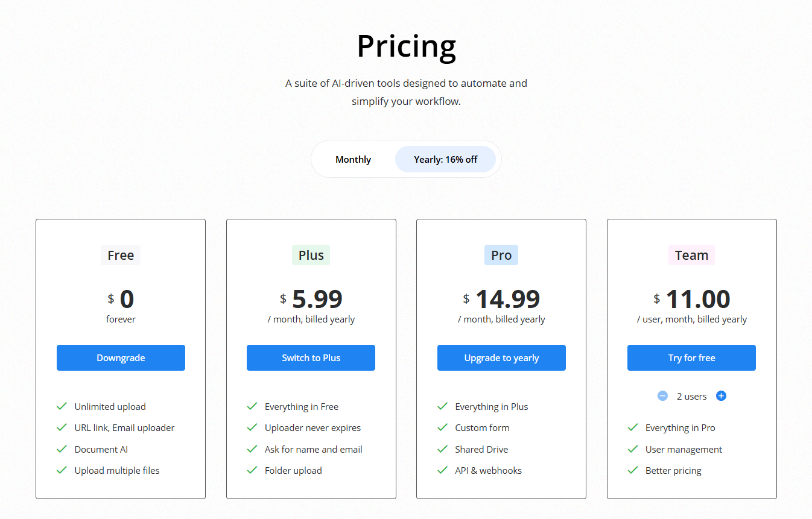Click the Pro plan badge label
This screenshot has height=519, width=812.
(501, 255)
